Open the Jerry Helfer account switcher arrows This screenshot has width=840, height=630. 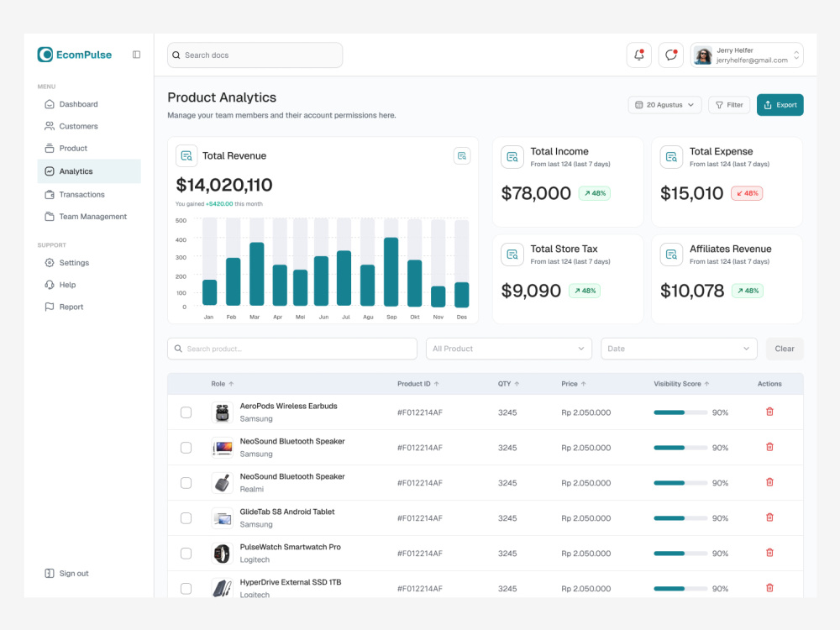pos(796,55)
